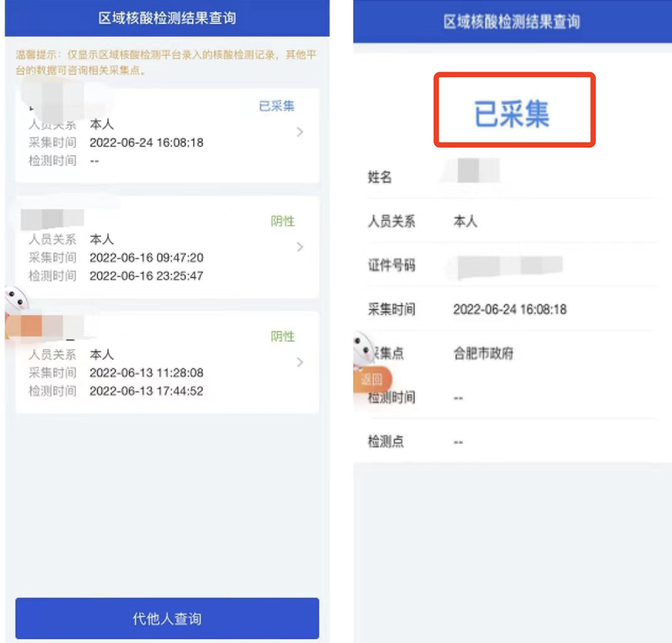Open the record collected at 16:08:18
The height and width of the screenshot is (643, 672).
click(x=167, y=136)
